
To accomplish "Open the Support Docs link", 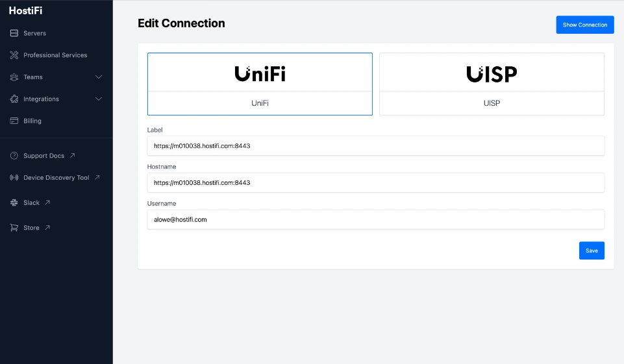I will [44, 156].
